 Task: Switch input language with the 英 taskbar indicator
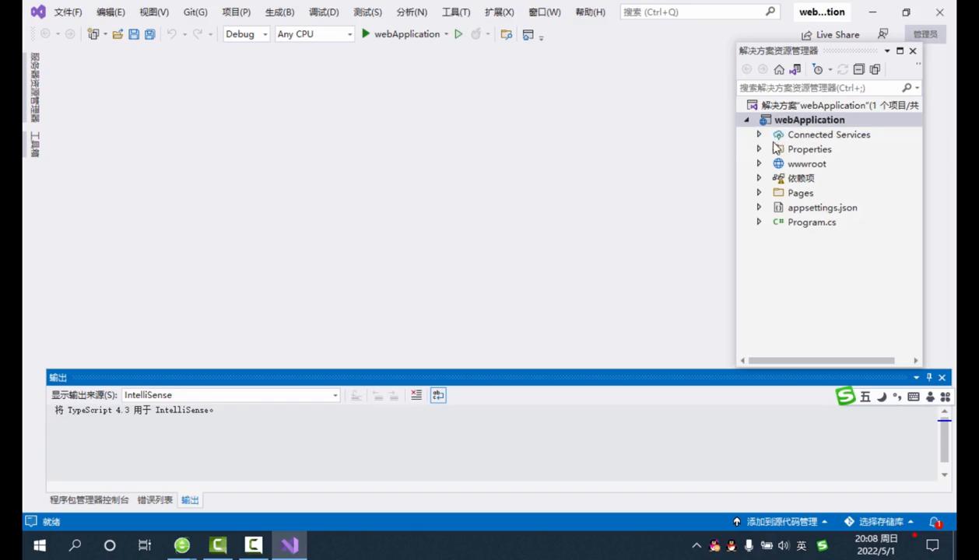(803, 545)
